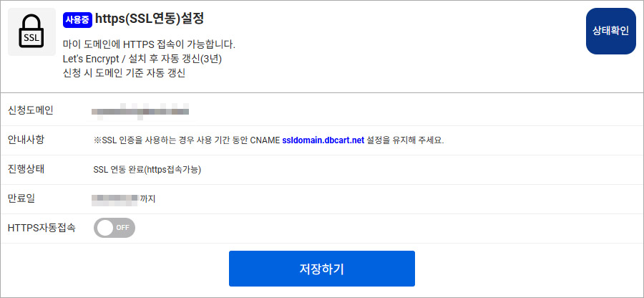Click the 진행상태 row label
This screenshot has width=644, height=298.
click(x=26, y=169)
